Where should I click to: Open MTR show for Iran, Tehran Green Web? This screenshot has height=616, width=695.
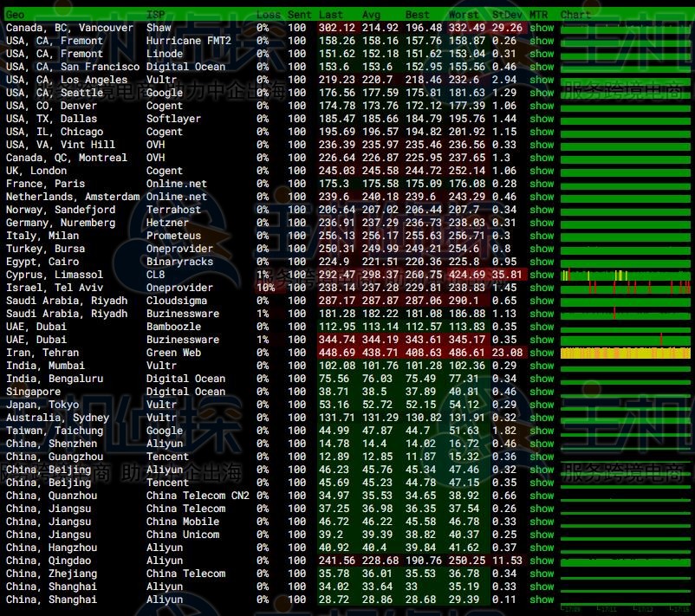[542, 353]
